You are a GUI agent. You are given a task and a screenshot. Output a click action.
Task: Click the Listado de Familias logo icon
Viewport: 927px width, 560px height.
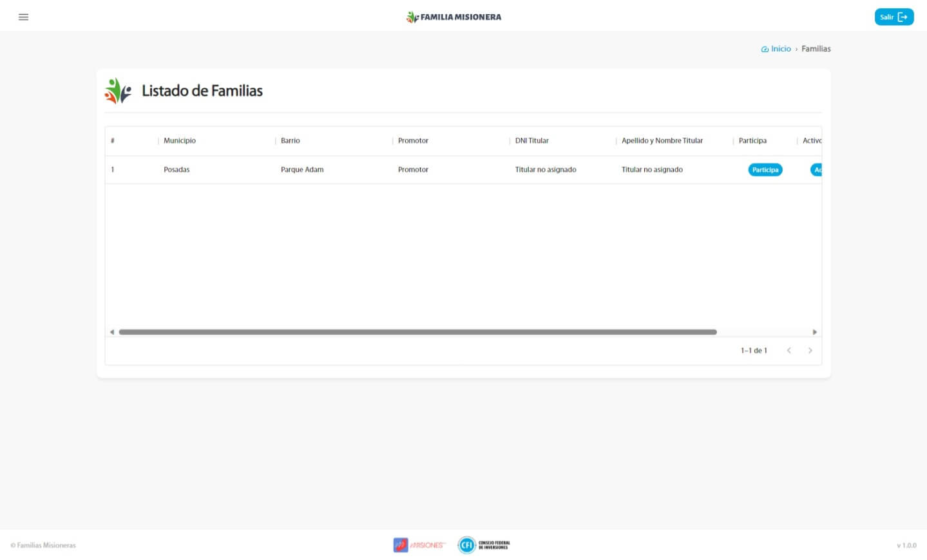(118, 91)
